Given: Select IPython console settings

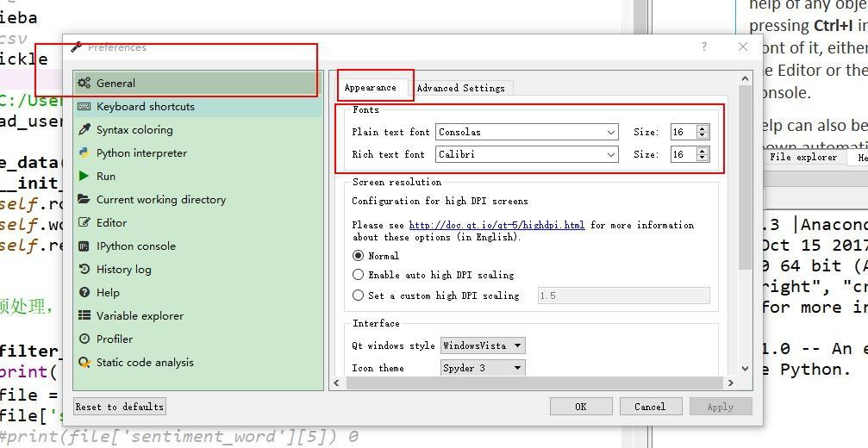Looking at the screenshot, I should point(197,246).
